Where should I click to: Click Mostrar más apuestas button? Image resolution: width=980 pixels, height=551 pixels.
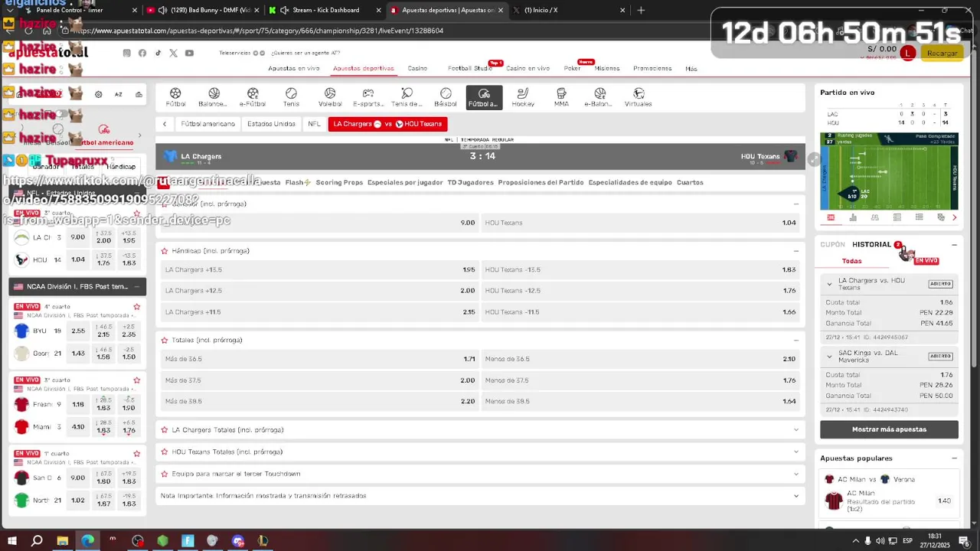tap(889, 429)
